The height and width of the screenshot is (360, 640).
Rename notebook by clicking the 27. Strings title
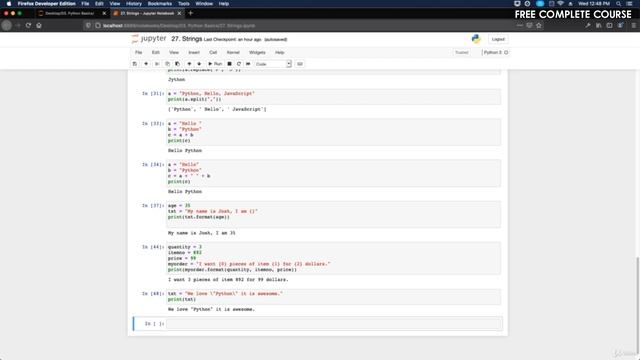coord(187,39)
